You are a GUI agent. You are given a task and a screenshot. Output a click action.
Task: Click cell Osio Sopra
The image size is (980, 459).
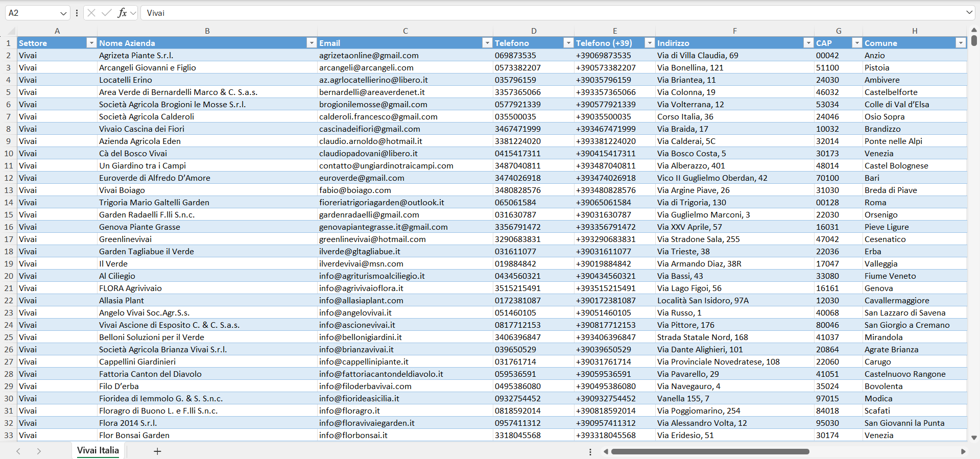[x=915, y=116]
